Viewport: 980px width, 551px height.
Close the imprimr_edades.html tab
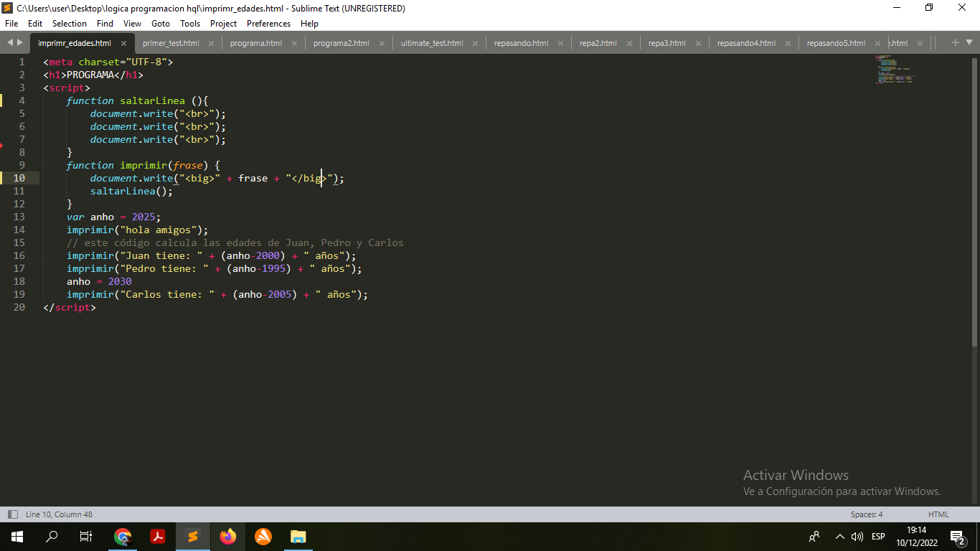123,43
